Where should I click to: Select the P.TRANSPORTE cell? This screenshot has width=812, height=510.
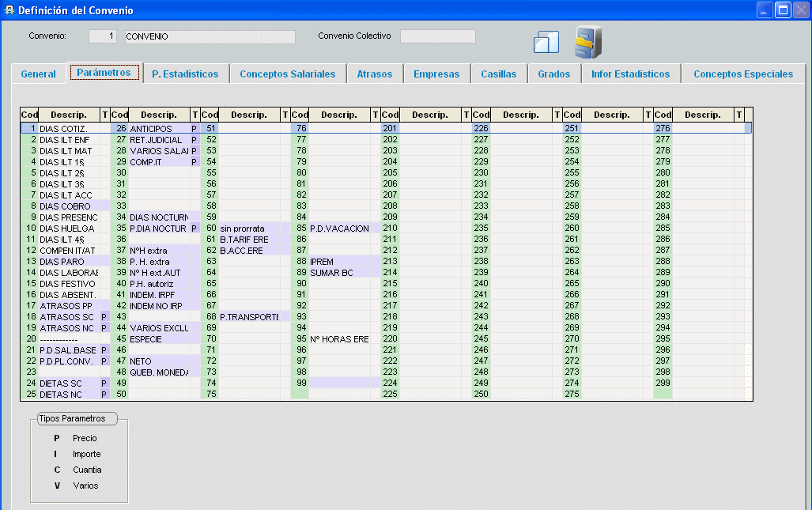(x=249, y=317)
